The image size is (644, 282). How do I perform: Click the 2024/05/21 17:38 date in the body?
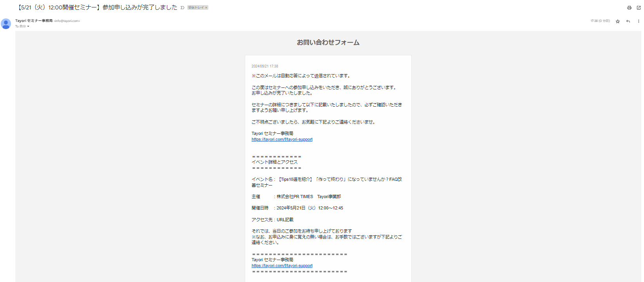click(x=265, y=66)
